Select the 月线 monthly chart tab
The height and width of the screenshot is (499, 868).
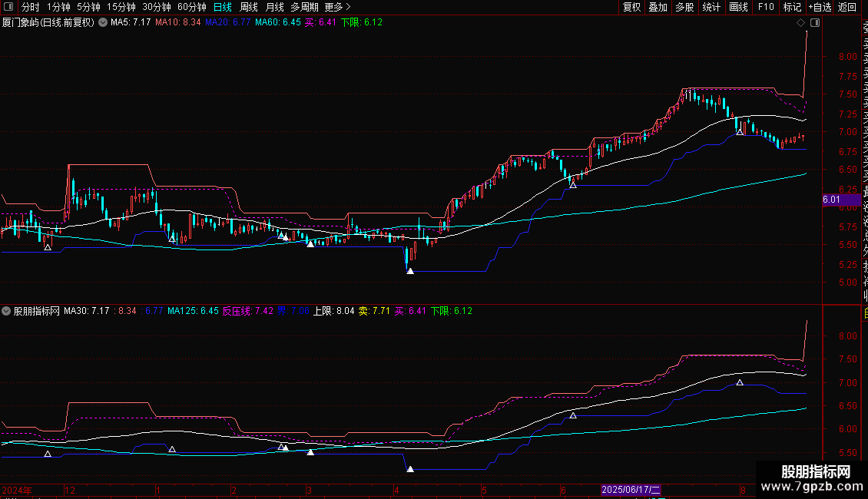tap(274, 7)
